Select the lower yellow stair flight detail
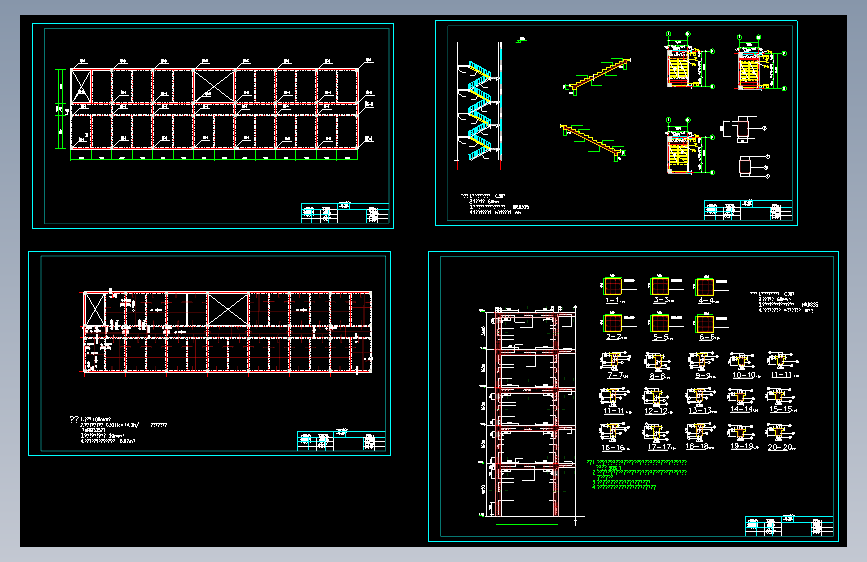Image resolution: width=867 pixels, height=562 pixels. pos(593,142)
